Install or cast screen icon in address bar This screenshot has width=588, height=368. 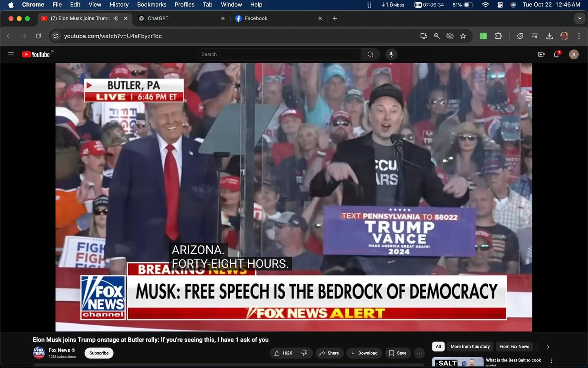[424, 36]
